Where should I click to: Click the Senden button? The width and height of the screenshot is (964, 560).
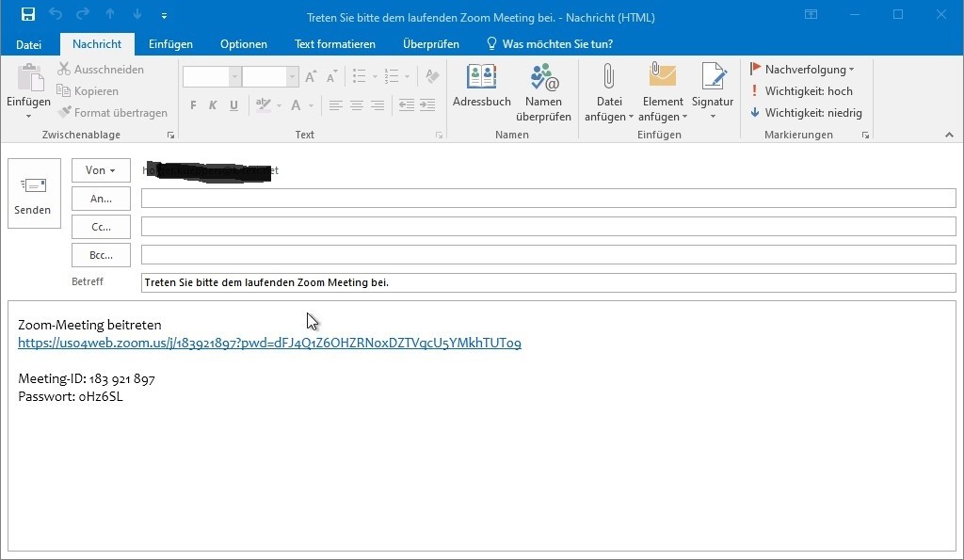pos(34,194)
